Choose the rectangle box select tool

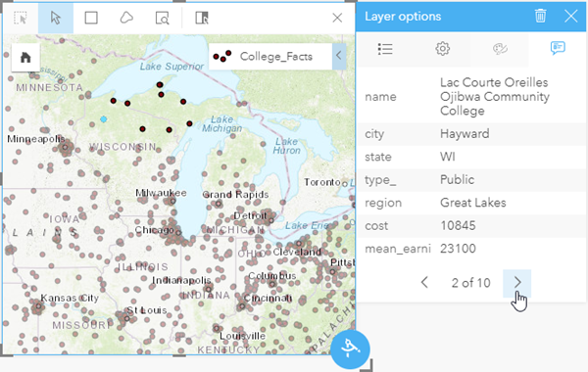click(x=91, y=18)
